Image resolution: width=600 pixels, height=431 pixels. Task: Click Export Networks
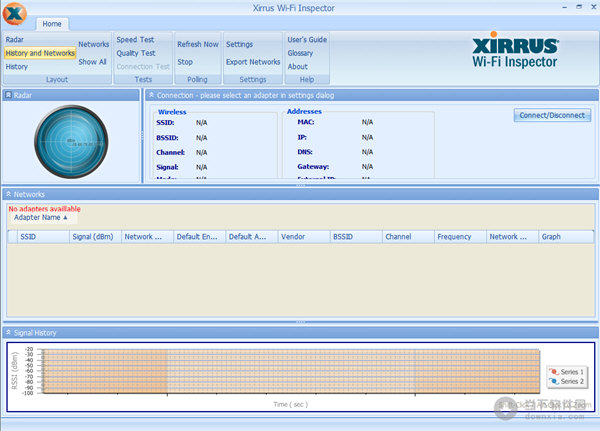coord(253,62)
